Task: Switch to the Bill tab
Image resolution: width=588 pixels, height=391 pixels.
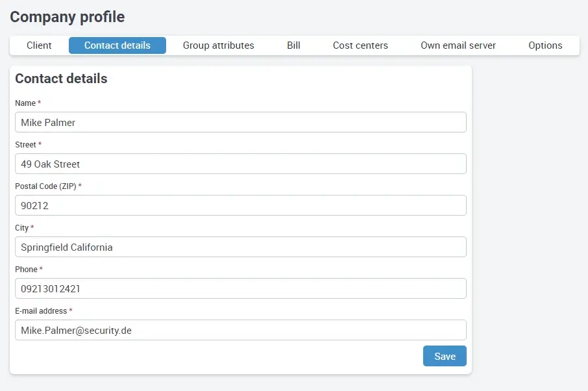Action: pos(293,45)
